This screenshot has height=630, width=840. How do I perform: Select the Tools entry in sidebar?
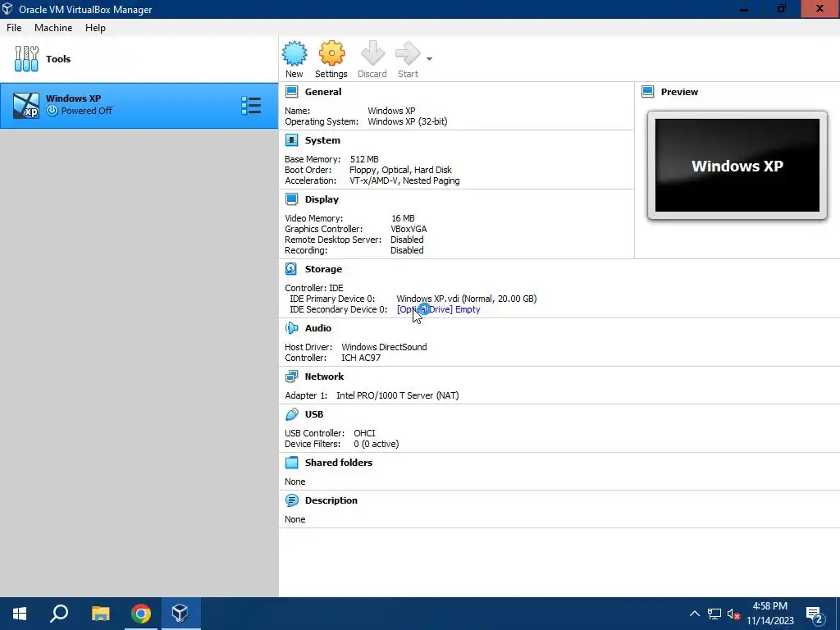point(139,59)
